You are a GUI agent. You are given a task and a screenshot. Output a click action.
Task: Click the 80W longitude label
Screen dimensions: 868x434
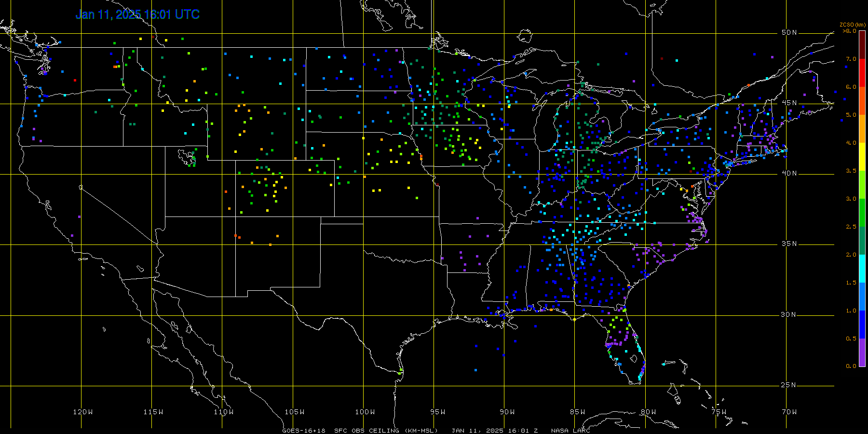pyautogui.click(x=649, y=412)
